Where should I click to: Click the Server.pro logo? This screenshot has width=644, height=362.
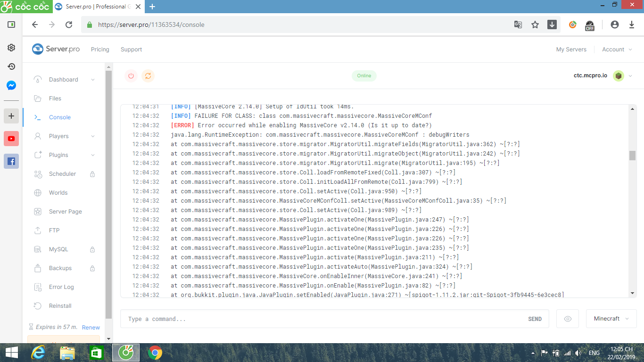click(x=56, y=49)
